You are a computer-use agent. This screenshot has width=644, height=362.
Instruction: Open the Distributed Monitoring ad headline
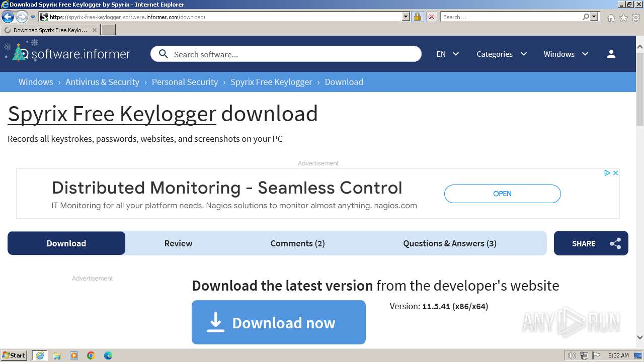pyautogui.click(x=227, y=188)
